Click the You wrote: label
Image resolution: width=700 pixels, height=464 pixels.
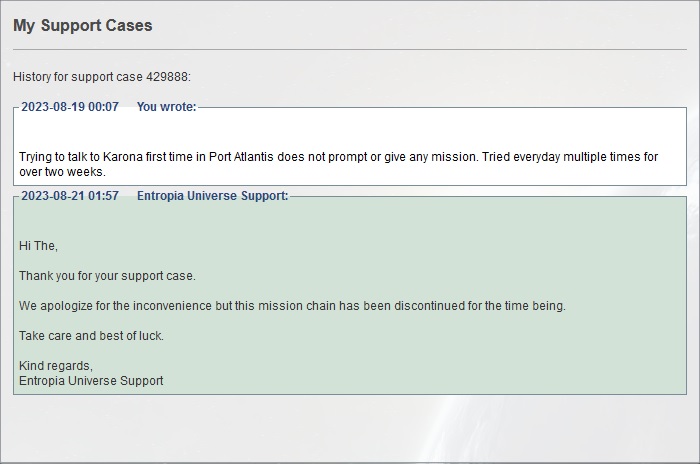(167, 107)
